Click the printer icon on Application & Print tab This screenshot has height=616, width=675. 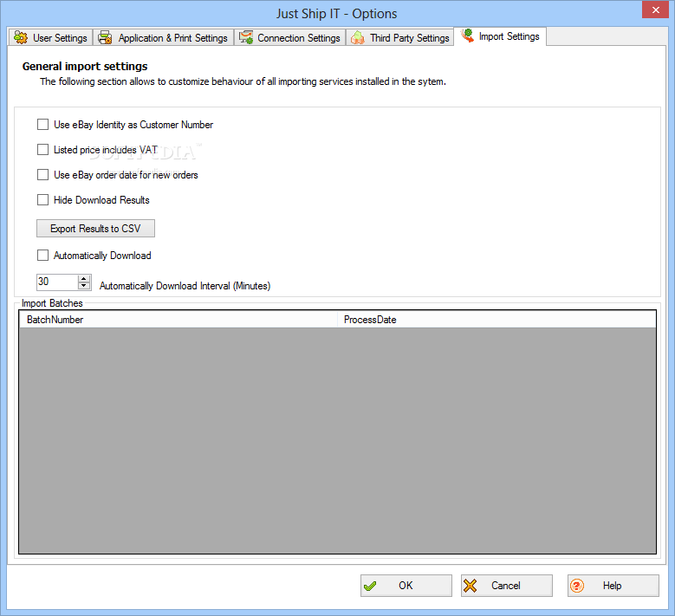[x=105, y=38]
